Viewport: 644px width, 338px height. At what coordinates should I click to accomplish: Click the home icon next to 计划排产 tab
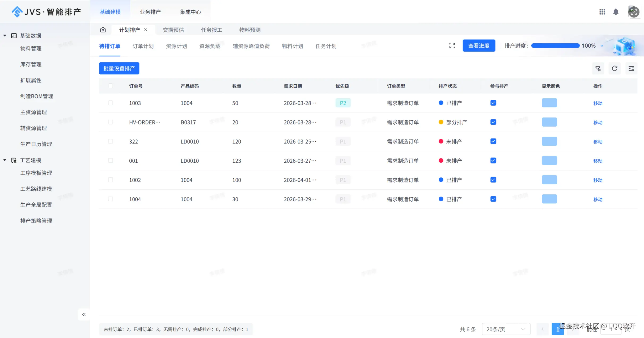103,30
